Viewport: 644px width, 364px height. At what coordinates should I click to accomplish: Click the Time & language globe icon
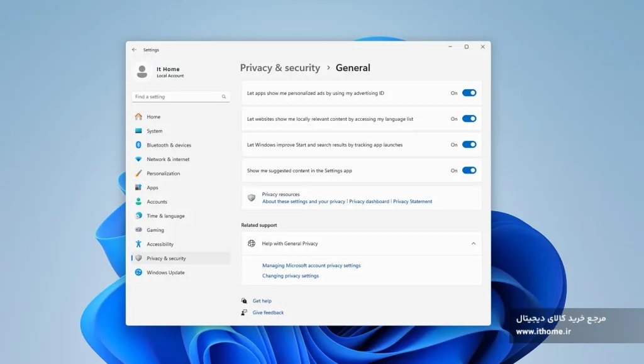(138, 216)
